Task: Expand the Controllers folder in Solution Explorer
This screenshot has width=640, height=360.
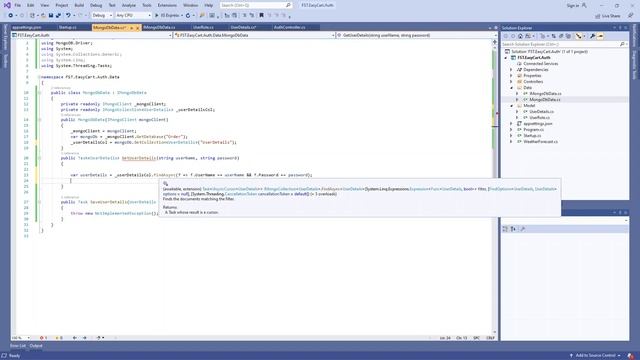Action: pos(511,82)
